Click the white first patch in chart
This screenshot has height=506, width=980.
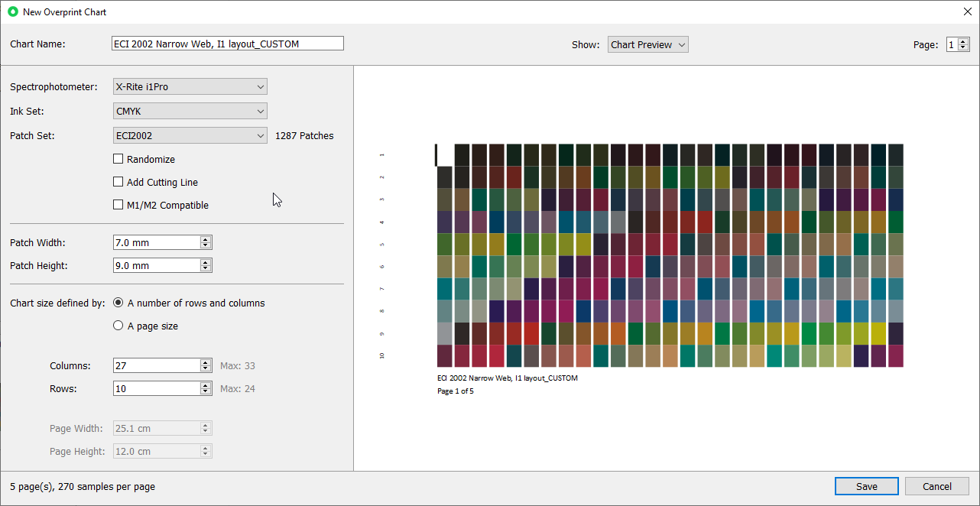pyautogui.click(x=445, y=154)
